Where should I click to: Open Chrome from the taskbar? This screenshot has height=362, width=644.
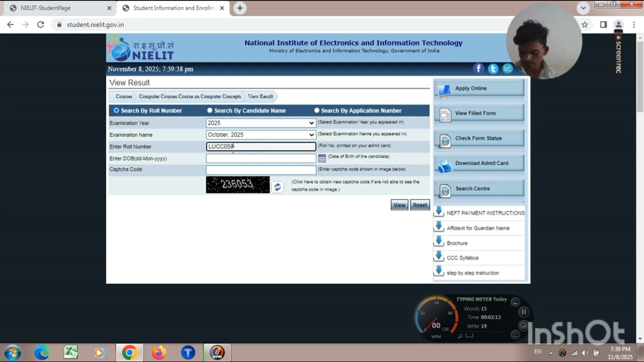tap(129, 353)
